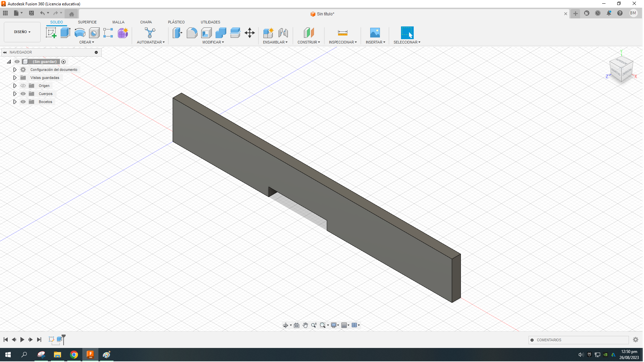This screenshot has width=644, height=362.
Task: Open the CREAR dropdown menu
Action: [86, 42]
